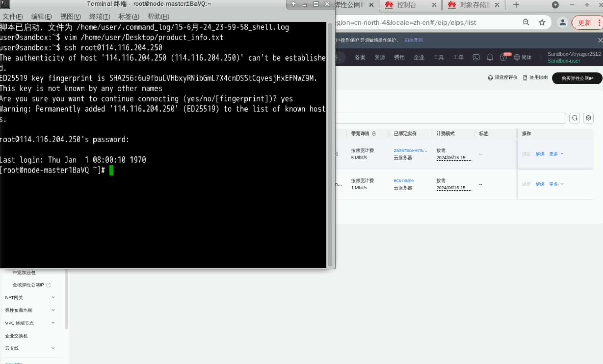
Task: Click the terminal window vertical scrollbar
Action: [330, 145]
